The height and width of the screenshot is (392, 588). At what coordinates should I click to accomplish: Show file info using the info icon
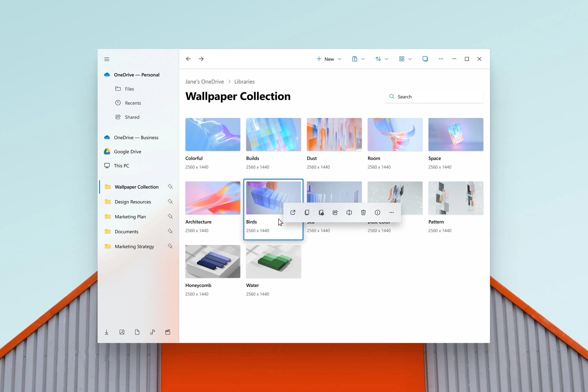[x=377, y=212]
